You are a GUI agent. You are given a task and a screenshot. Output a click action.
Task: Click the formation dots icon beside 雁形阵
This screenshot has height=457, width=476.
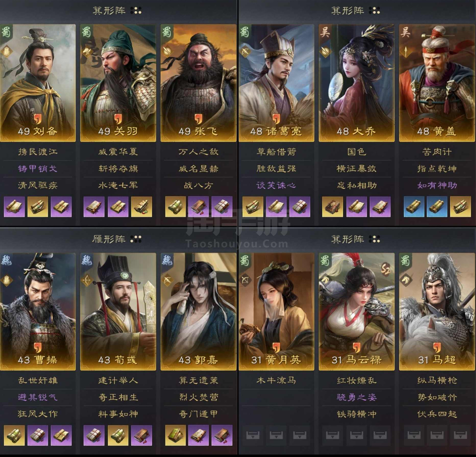click(136, 239)
